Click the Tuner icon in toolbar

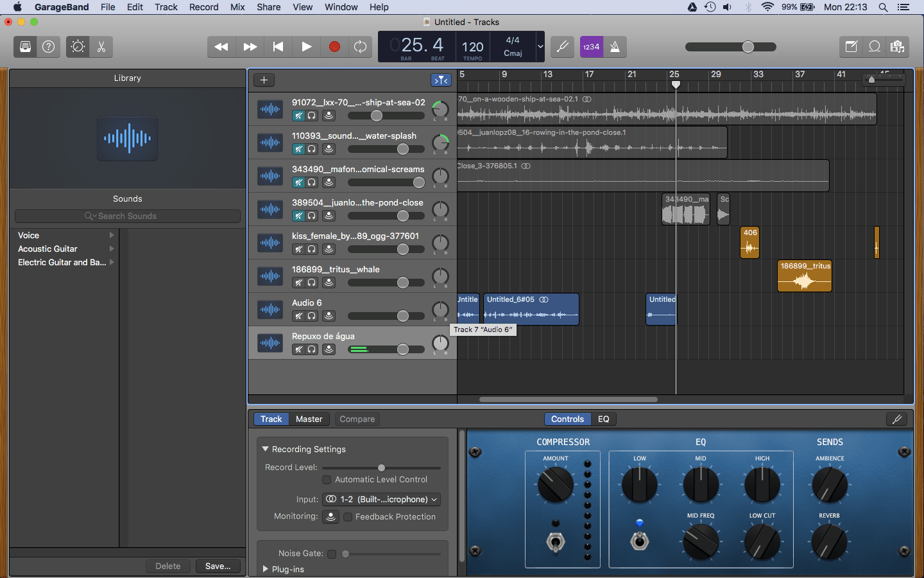(562, 47)
